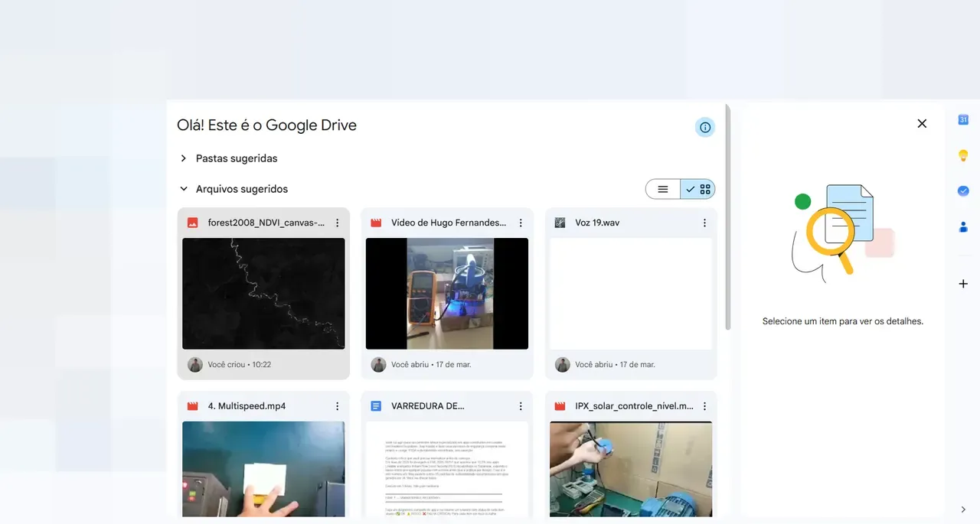Open Contacts person icon in side panel

[963, 226]
